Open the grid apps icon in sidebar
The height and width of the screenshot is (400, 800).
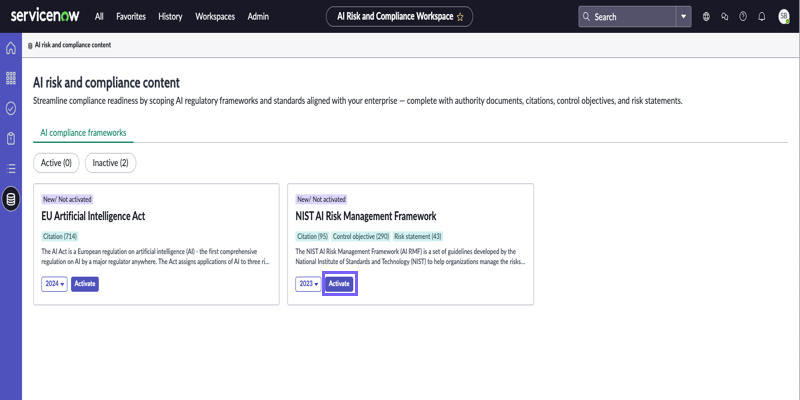click(x=11, y=78)
